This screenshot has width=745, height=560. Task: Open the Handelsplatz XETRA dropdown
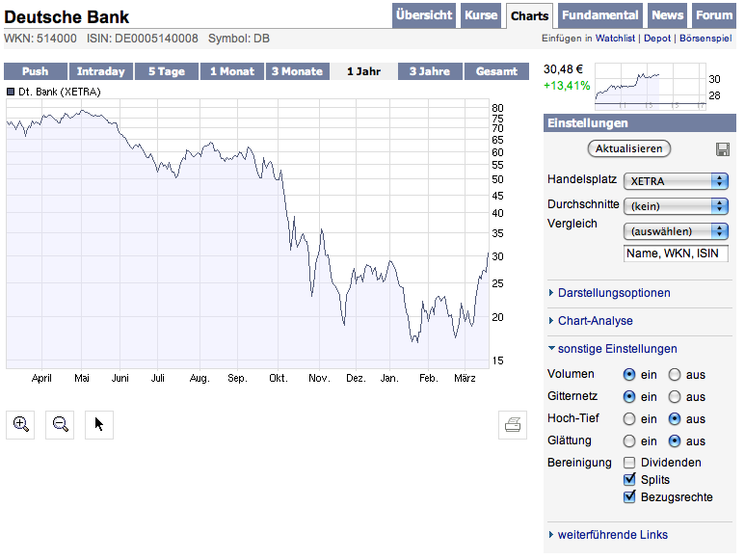click(676, 181)
